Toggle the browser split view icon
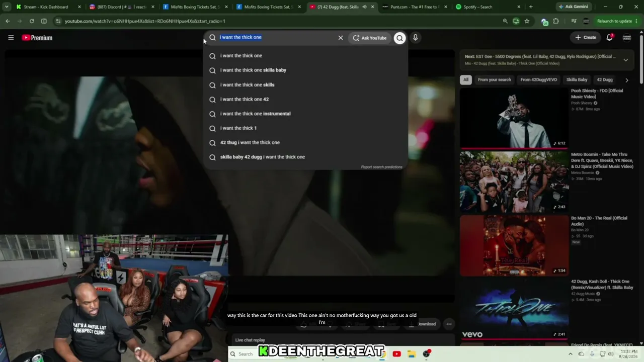 [44, 21]
